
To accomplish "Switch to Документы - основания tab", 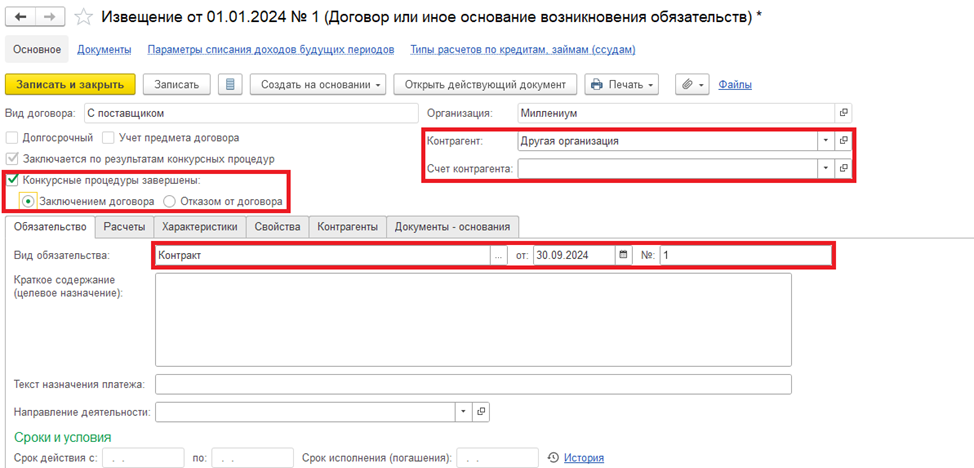I will 453,227.
